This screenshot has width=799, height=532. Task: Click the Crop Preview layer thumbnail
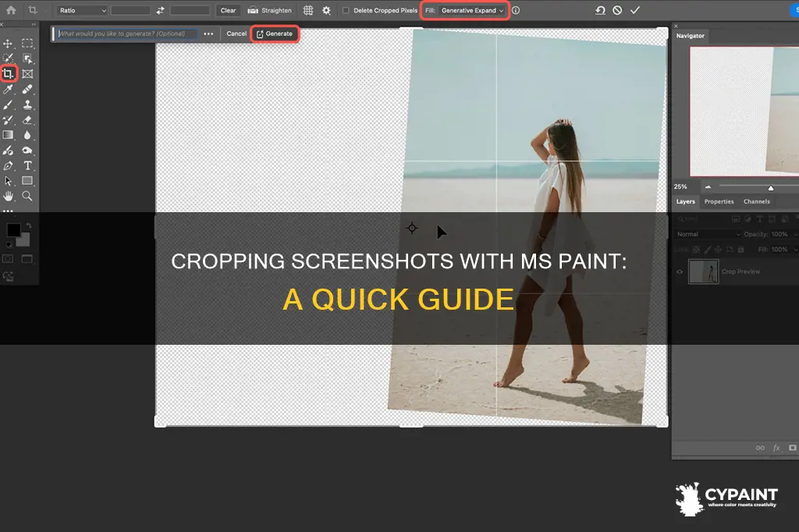click(x=703, y=271)
